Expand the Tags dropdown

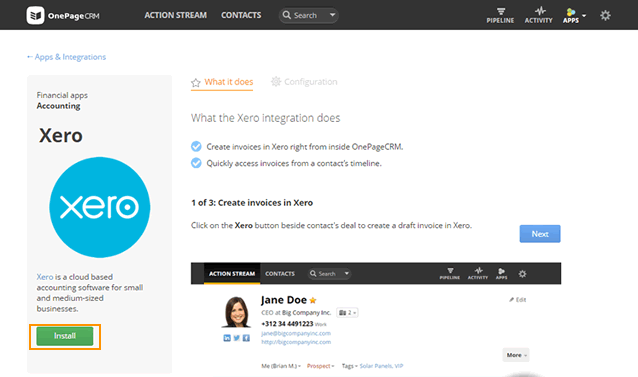[x=350, y=366]
